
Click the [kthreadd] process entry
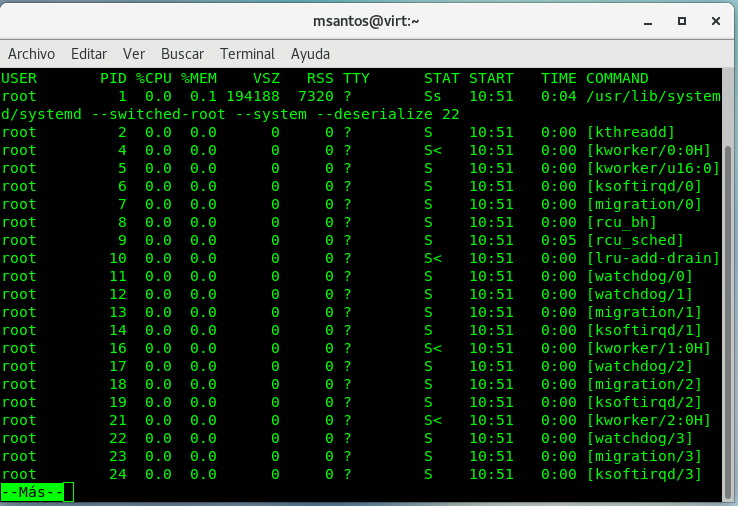(x=631, y=132)
